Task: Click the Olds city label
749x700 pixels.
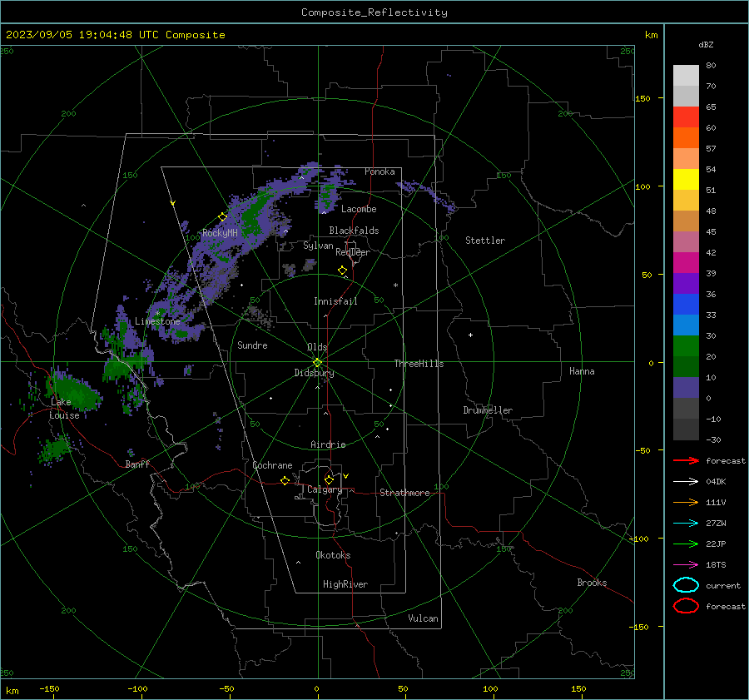Action: click(x=317, y=347)
